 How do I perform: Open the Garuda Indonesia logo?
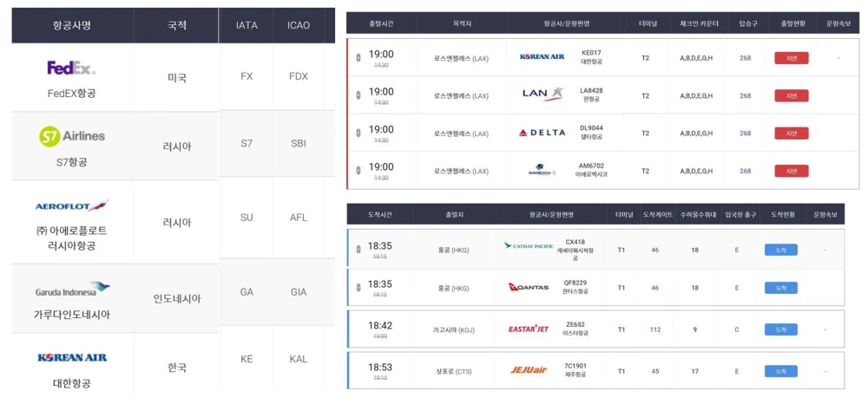click(73, 290)
